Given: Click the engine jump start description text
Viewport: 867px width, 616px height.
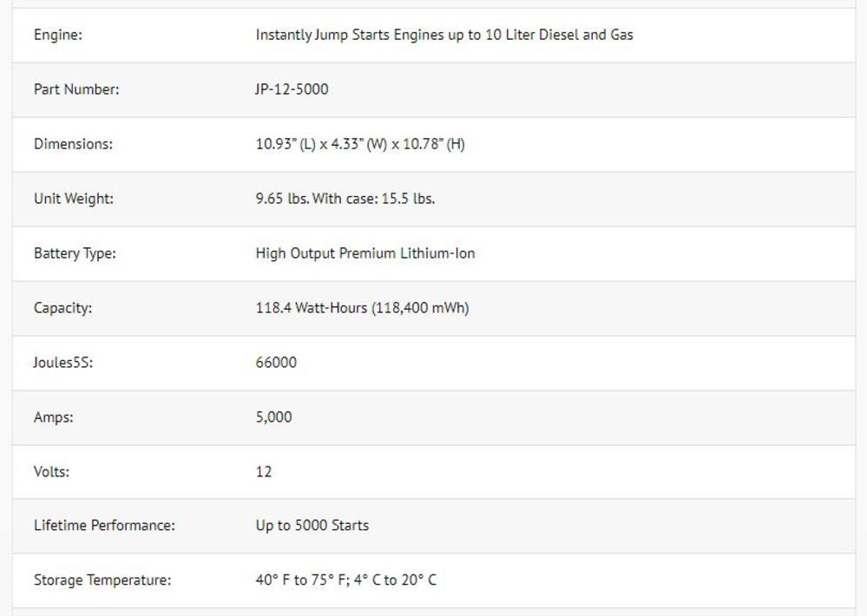Looking at the screenshot, I should point(443,36).
